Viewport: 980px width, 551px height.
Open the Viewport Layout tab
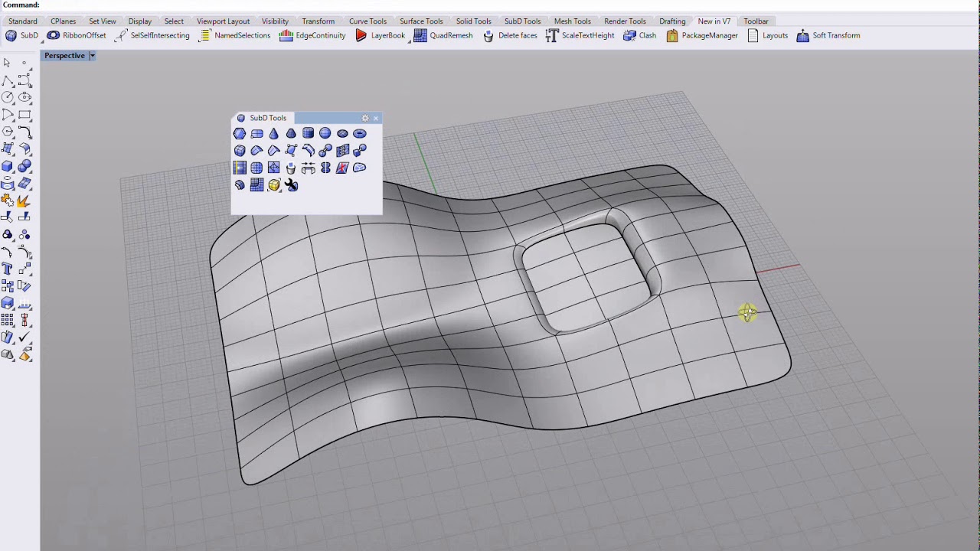tap(224, 21)
